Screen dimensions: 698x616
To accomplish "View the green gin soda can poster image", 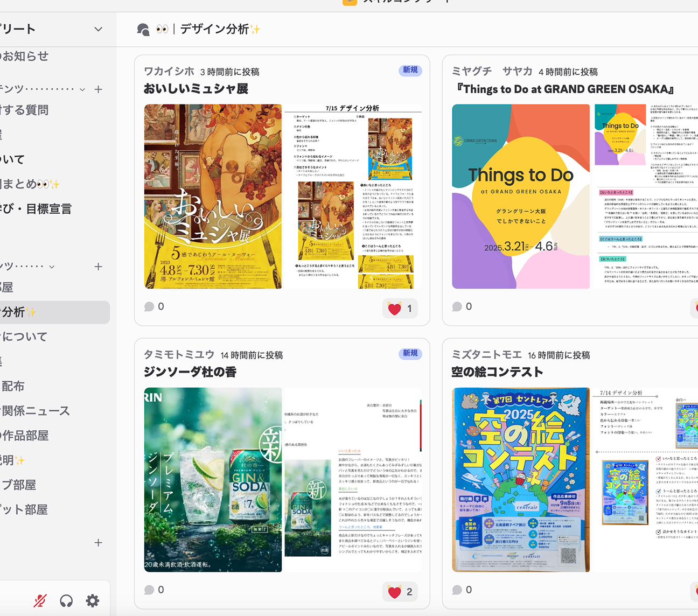I will pos(213,479).
